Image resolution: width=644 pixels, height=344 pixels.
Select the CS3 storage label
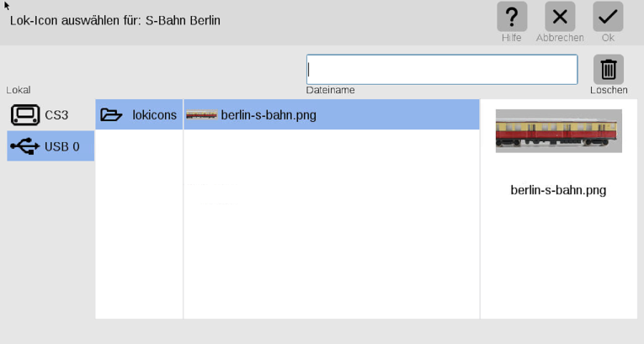(56, 114)
